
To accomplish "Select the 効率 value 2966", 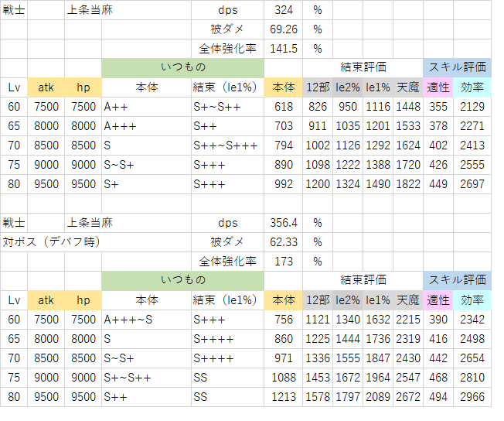I will click(x=472, y=396).
